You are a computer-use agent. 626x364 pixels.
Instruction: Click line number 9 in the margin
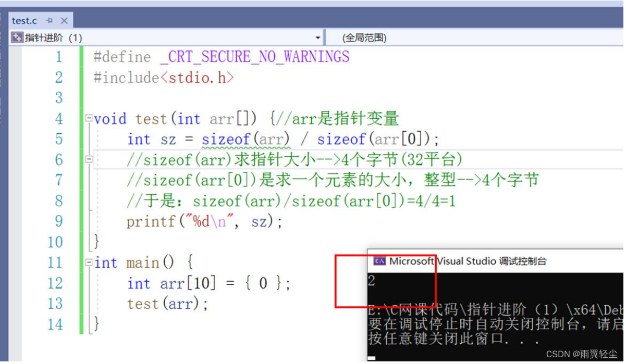pyautogui.click(x=58, y=221)
